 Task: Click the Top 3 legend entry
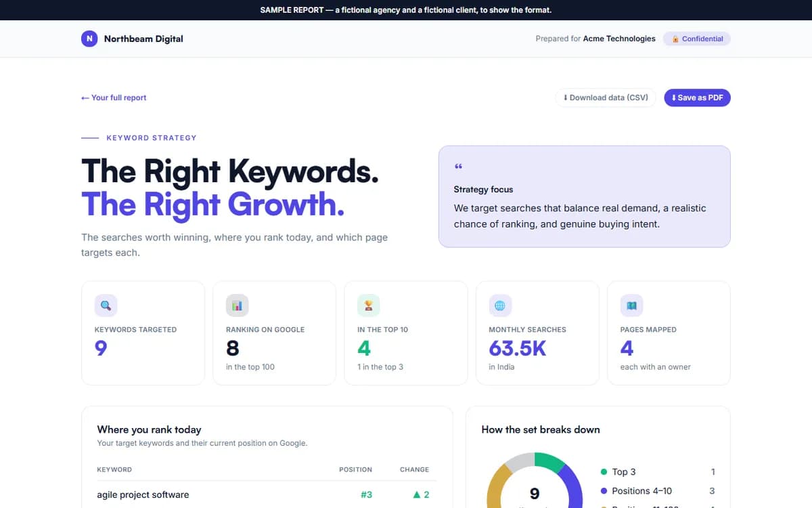pos(658,471)
